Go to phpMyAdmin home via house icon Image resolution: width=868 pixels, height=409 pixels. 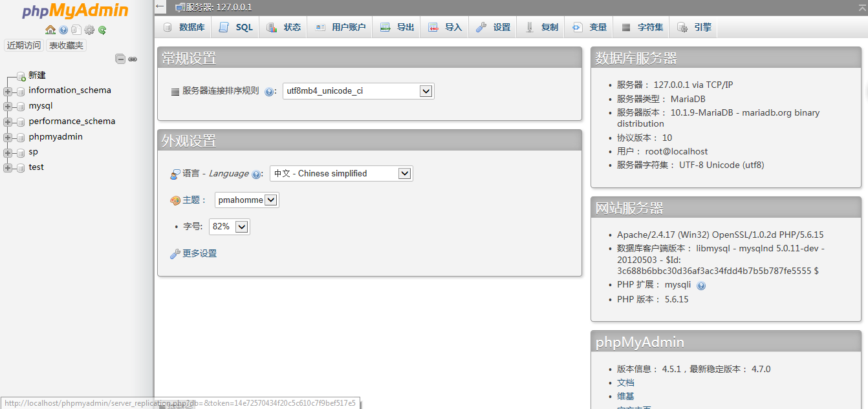[x=50, y=30]
